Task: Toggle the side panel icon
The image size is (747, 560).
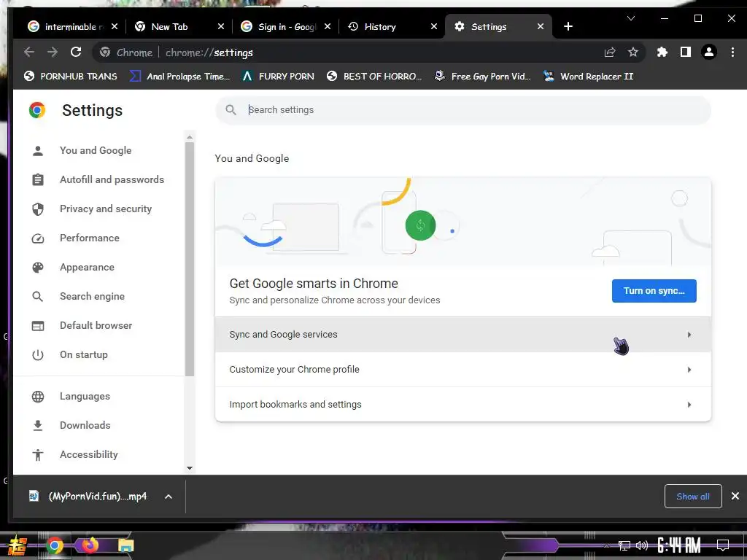Action: [x=686, y=52]
